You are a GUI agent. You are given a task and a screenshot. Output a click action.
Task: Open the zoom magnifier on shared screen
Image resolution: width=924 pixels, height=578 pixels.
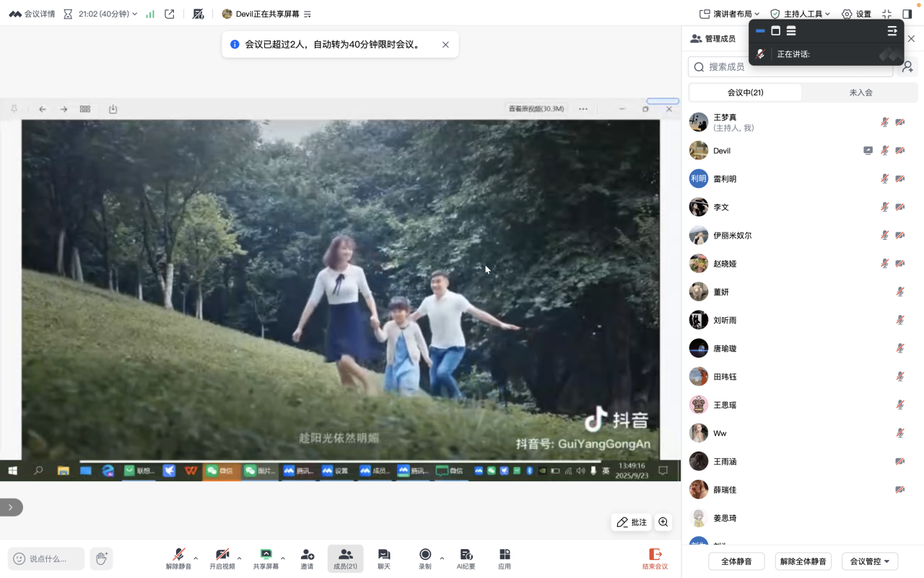(x=663, y=522)
